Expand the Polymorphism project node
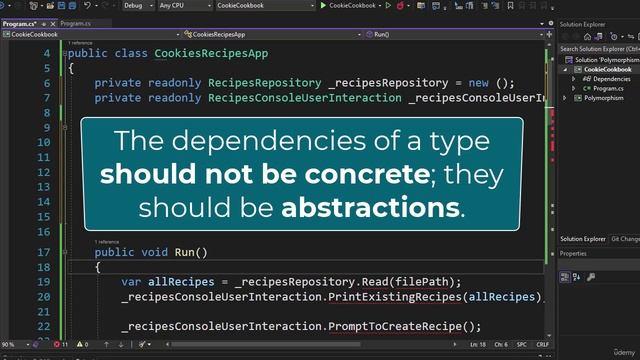The image size is (640, 360). [565, 98]
